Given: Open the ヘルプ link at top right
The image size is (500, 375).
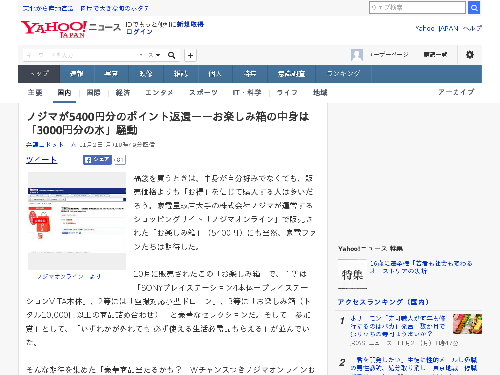Looking at the screenshot, I should 472,28.
